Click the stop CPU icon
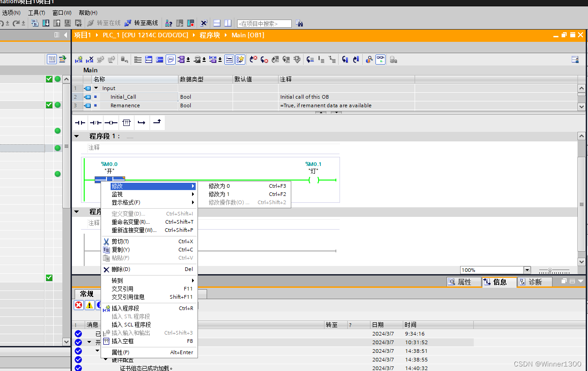Image resolution: width=588 pixels, height=371 pixels. click(x=191, y=23)
